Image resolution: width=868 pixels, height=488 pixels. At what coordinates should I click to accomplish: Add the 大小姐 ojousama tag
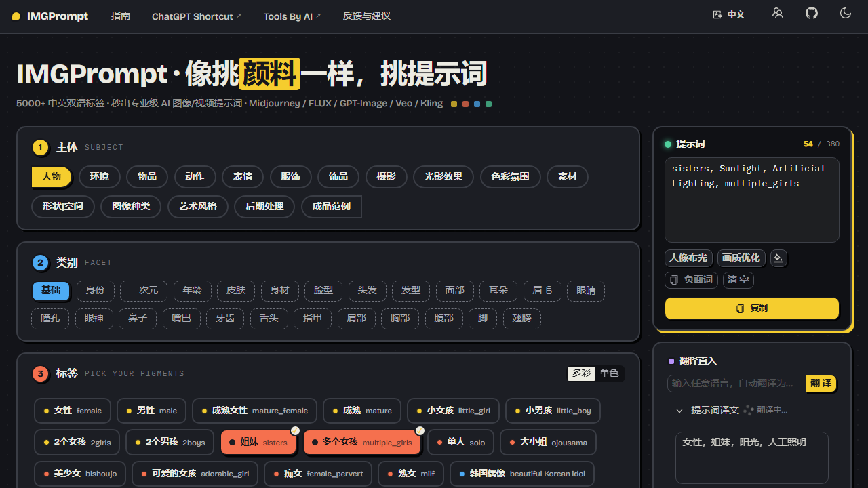(x=548, y=442)
